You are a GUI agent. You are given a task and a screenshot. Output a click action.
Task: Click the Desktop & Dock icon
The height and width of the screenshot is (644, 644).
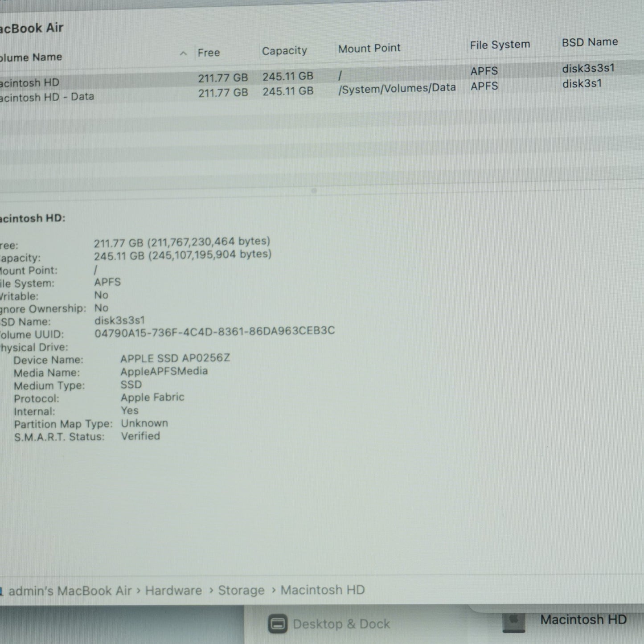(x=278, y=624)
